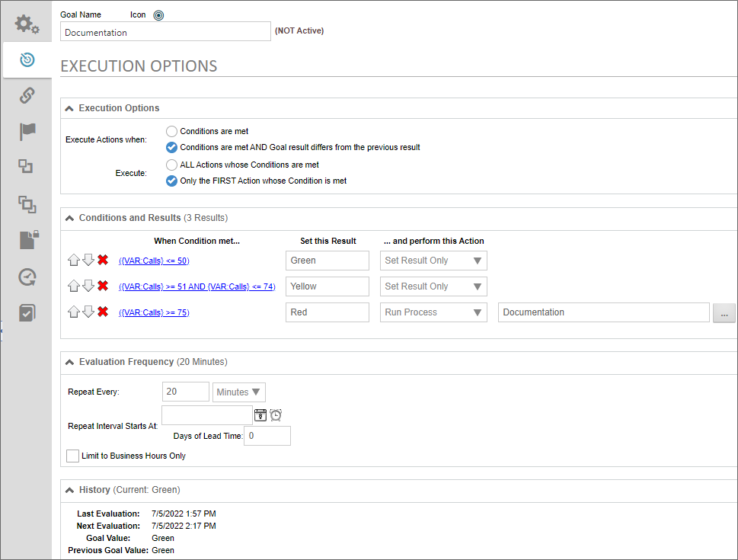Click the ellipsis browse button for Documentation
Viewport: 738px width, 560px height.
[x=724, y=312]
